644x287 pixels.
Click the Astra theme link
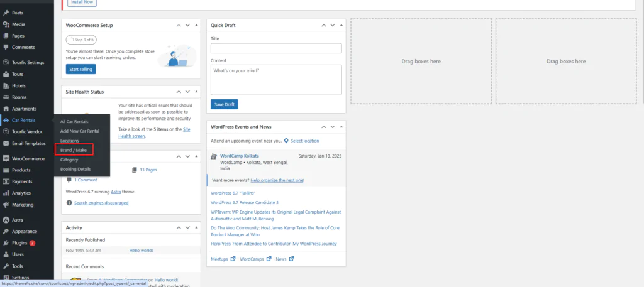pyautogui.click(x=116, y=192)
